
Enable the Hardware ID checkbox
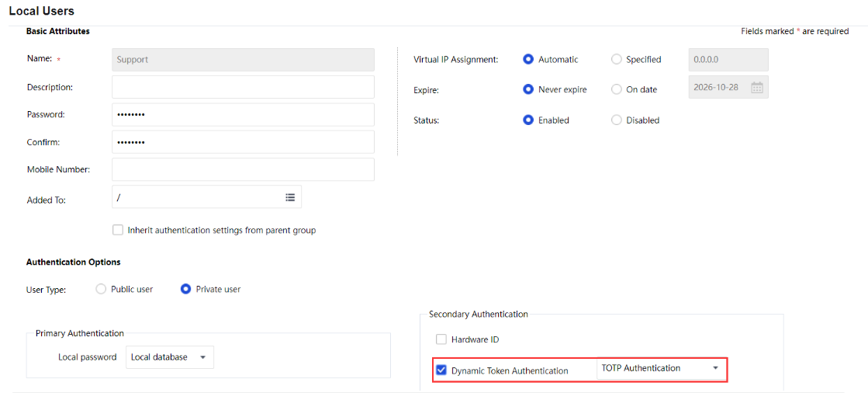[x=441, y=339]
